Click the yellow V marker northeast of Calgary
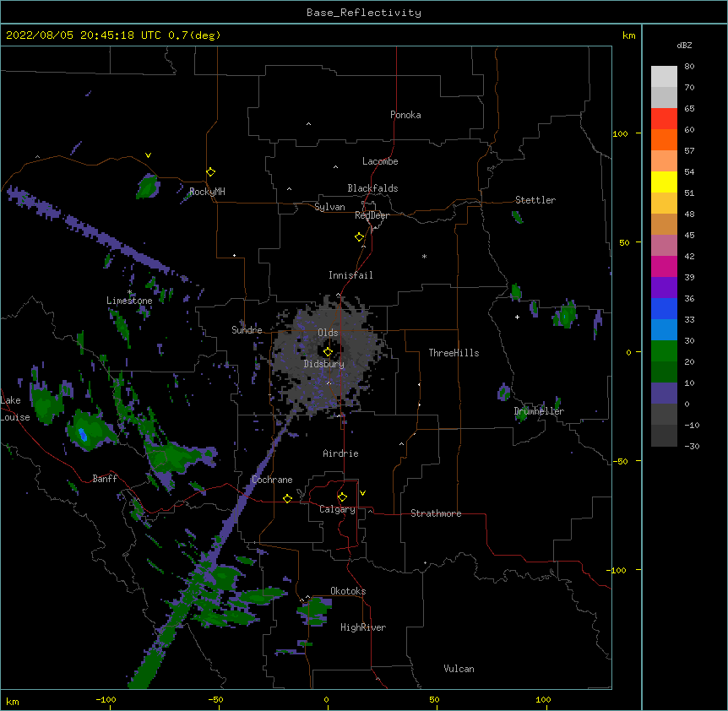728x711 pixels. 362,493
